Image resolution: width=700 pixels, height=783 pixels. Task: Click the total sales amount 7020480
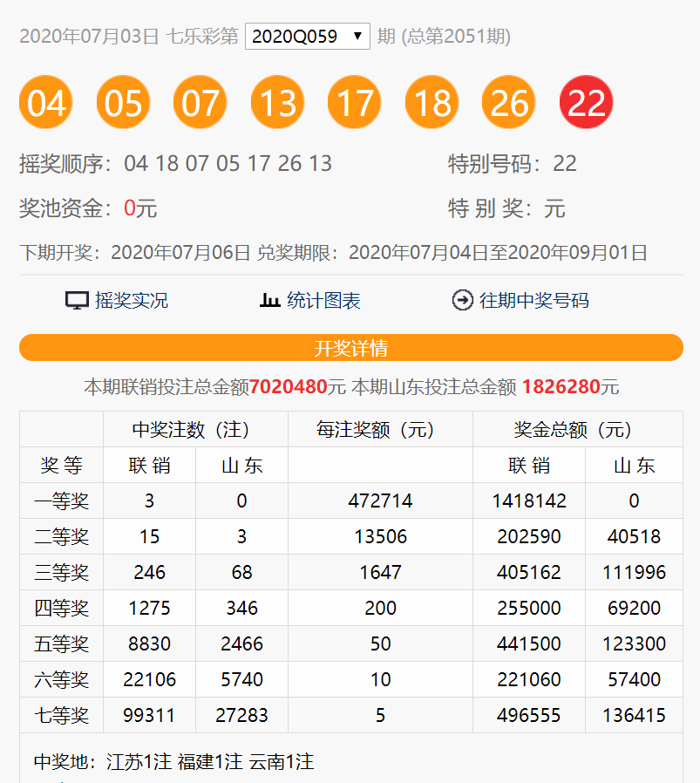[288, 387]
